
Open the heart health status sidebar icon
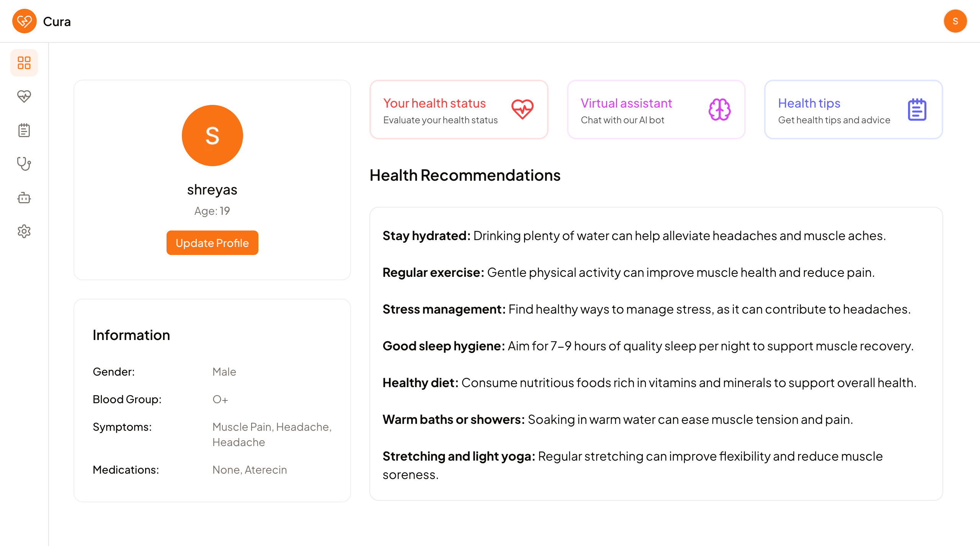[x=24, y=96]
